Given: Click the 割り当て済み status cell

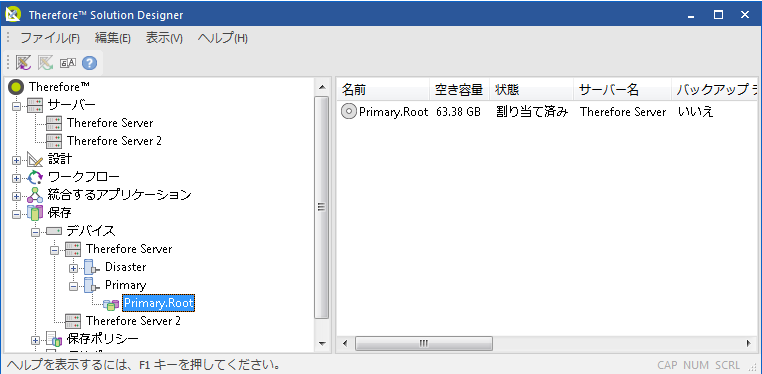Looking at the screenshot, I should pos(532,112).
